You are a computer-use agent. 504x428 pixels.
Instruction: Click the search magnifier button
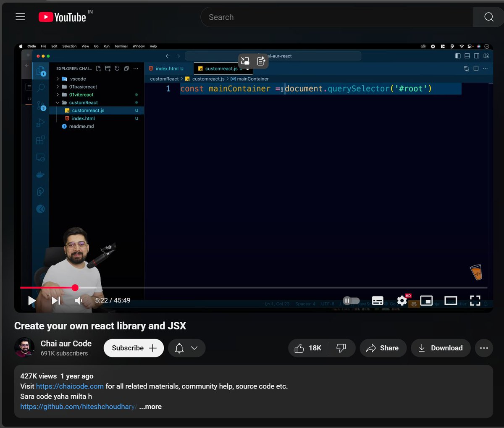click(488, 17)
